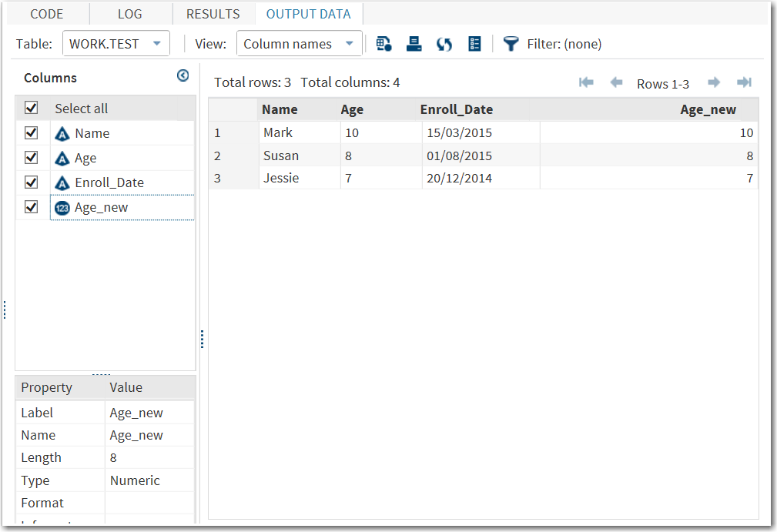Print the WORK.TEST table
This screenshot has height=532, width=777.
pyautogui.click(x=414, y=44)
